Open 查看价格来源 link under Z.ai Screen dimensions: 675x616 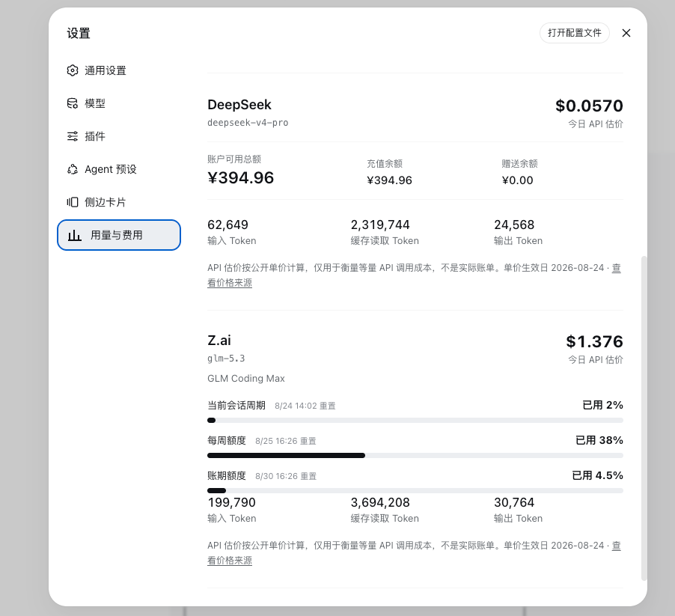(230, 561)
